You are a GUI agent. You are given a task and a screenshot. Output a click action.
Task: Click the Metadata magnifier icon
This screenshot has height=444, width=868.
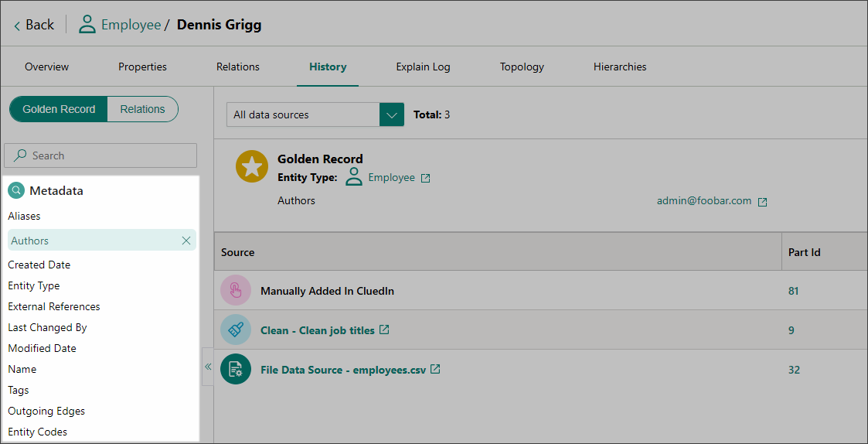(x=16, y=190)
